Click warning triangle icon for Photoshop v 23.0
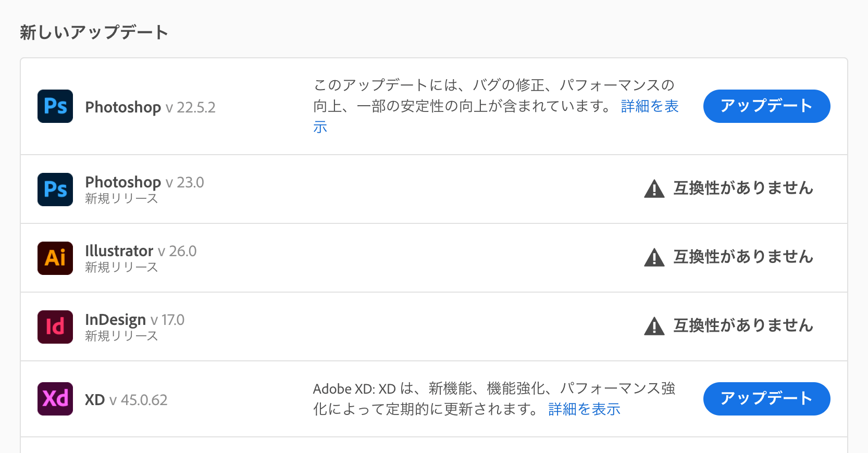This screenshot has width=868, height=453. 654,189
